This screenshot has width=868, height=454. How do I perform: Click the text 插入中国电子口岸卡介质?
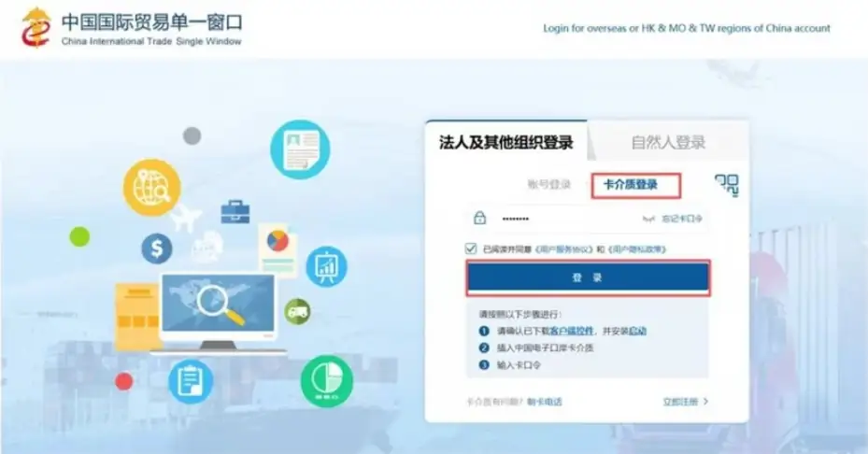545,348
